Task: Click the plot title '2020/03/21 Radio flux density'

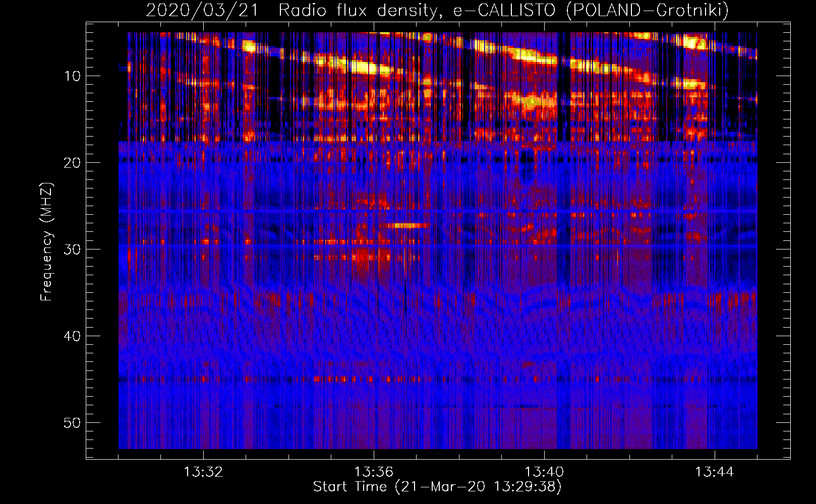Action: coord(437,10)
